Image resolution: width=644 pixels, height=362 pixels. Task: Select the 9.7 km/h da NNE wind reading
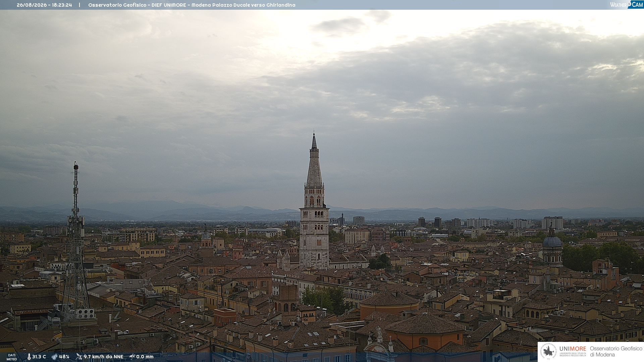[103, 357]
